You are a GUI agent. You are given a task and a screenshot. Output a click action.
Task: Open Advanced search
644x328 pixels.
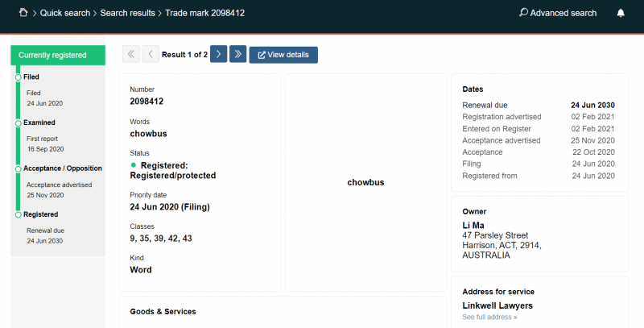(x=558, y=13)
